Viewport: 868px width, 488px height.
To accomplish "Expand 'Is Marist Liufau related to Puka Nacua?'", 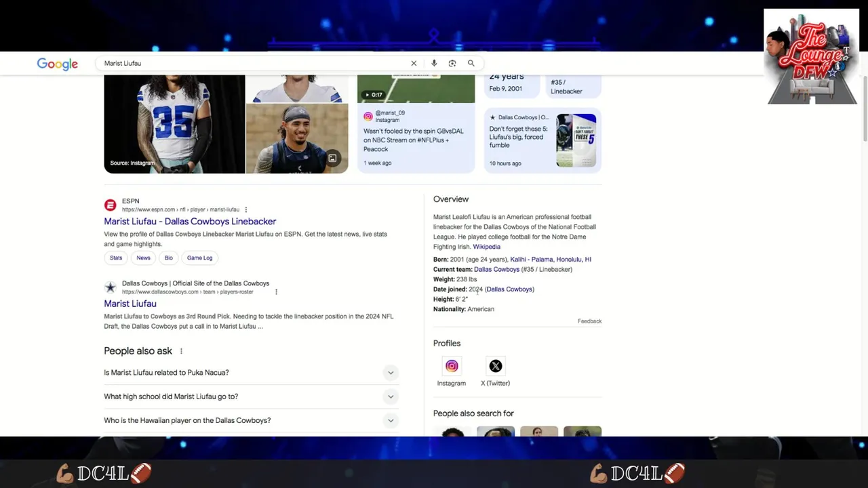I will pyautogui.click(x=251, y=373).
